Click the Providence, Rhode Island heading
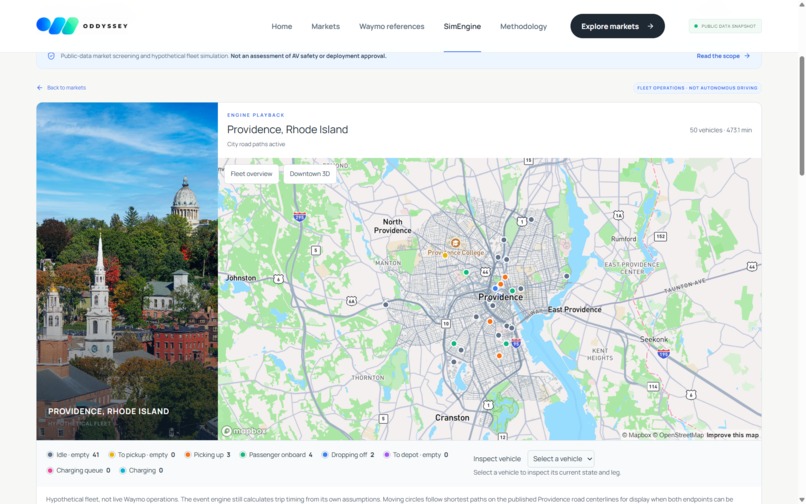The width and height of the screenshot is (806, 504). point(287,130)
